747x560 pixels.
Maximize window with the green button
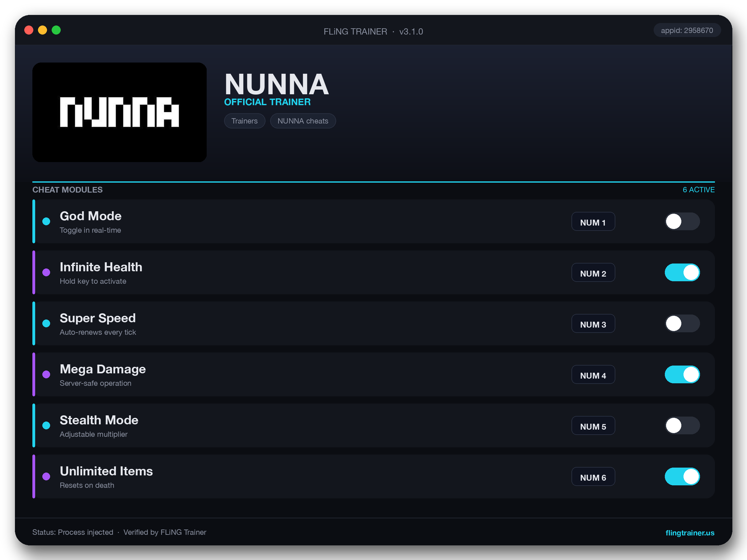pyautogui.click(x=56, y=30)
